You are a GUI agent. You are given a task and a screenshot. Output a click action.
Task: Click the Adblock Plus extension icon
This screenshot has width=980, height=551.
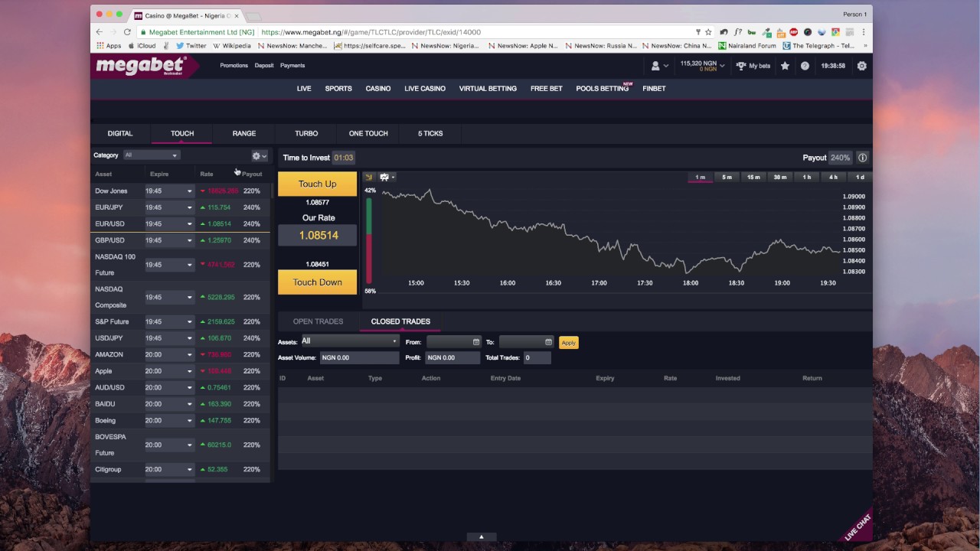coord(793,32)
